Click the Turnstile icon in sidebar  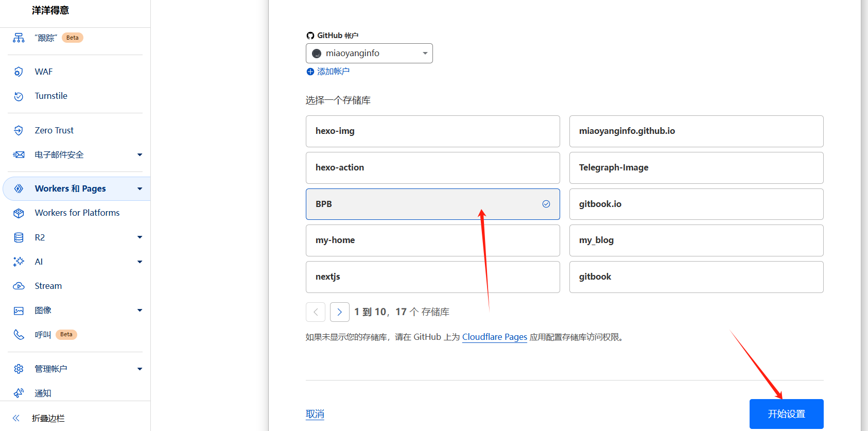coord(19,96)
